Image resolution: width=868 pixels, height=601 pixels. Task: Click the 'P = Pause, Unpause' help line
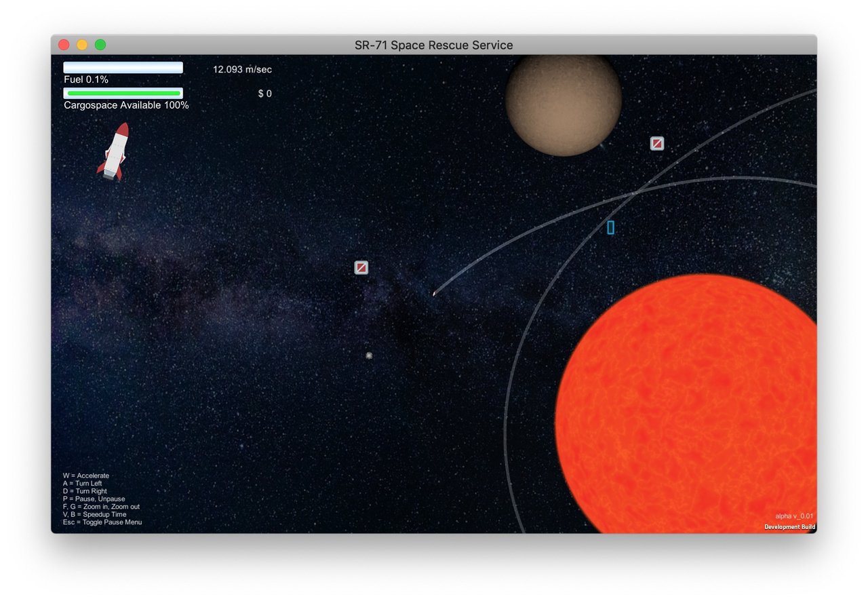coord(94,499)
